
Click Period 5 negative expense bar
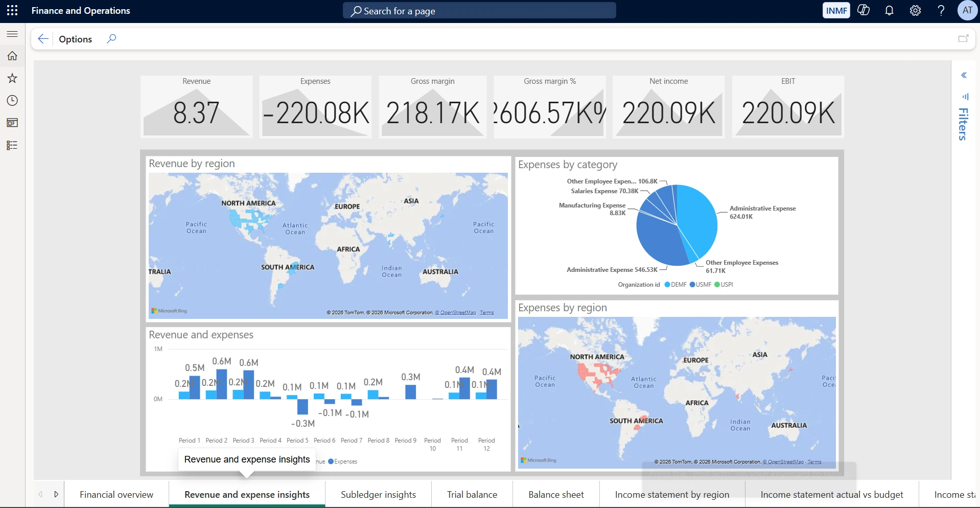coord(302,407)
